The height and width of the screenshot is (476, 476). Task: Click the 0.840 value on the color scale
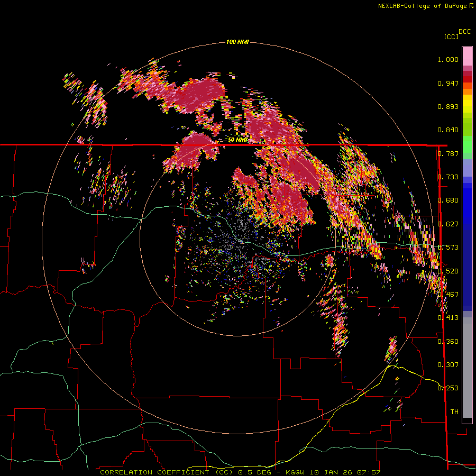click(x=448, y=130)
